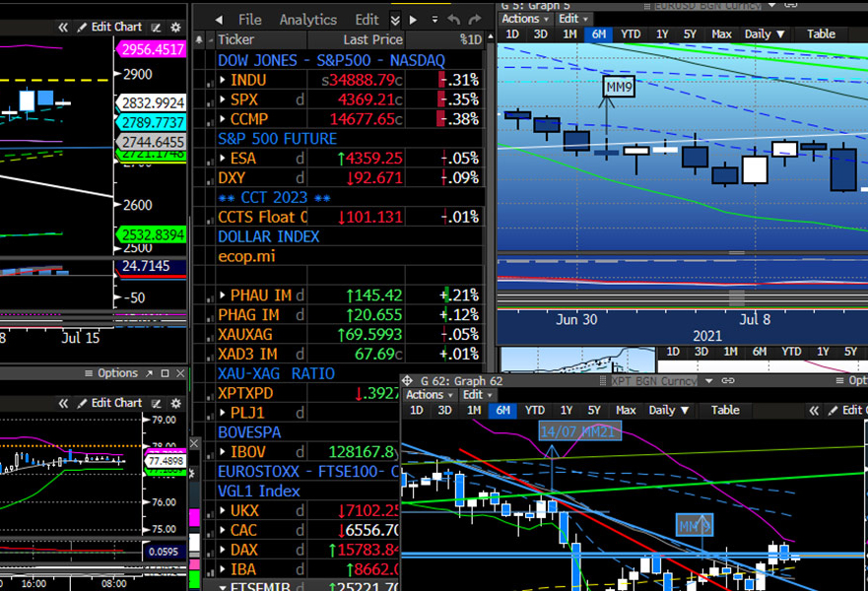This screenshot has height=591, width=868.
Task: Select the 6M range in Graph 62
Action: tap(502, 411)
